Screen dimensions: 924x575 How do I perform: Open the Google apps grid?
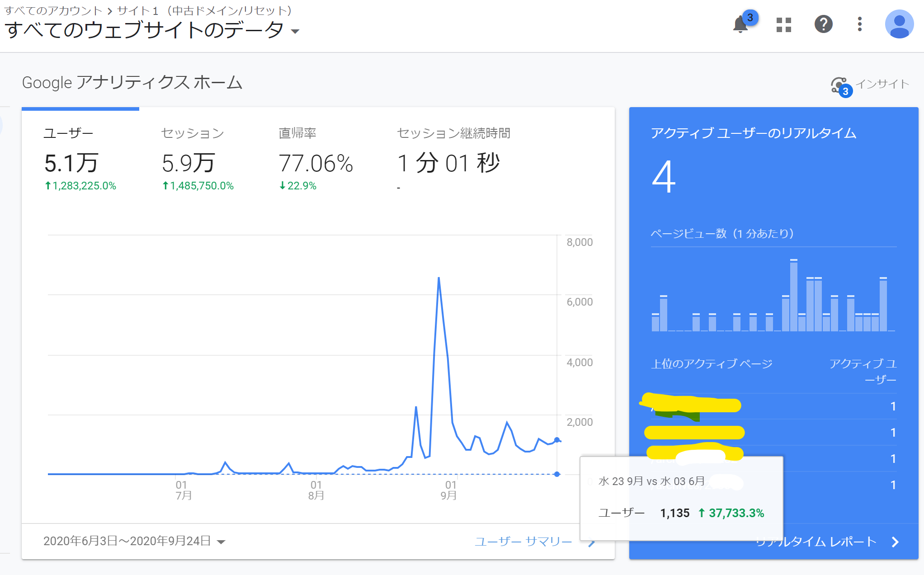[783, 24]
